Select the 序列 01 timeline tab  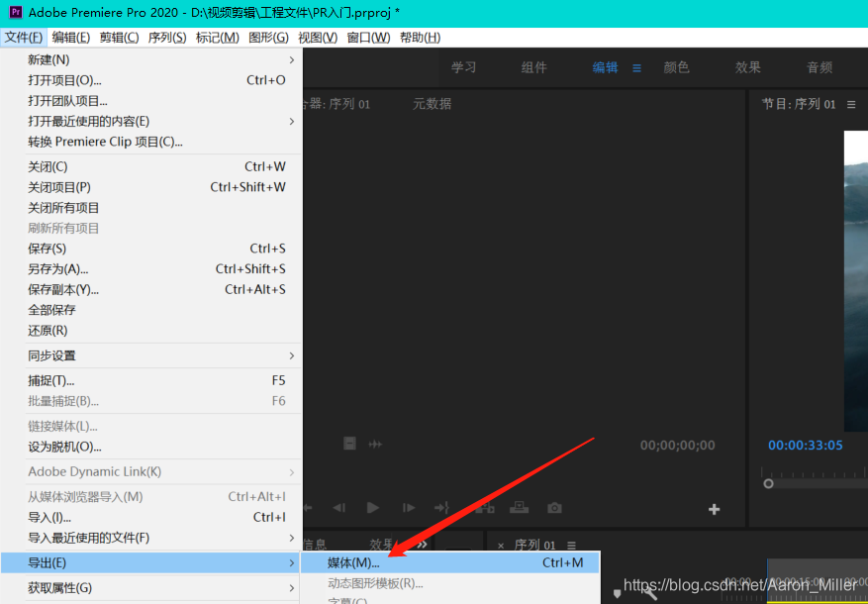(x=534, y=546)
